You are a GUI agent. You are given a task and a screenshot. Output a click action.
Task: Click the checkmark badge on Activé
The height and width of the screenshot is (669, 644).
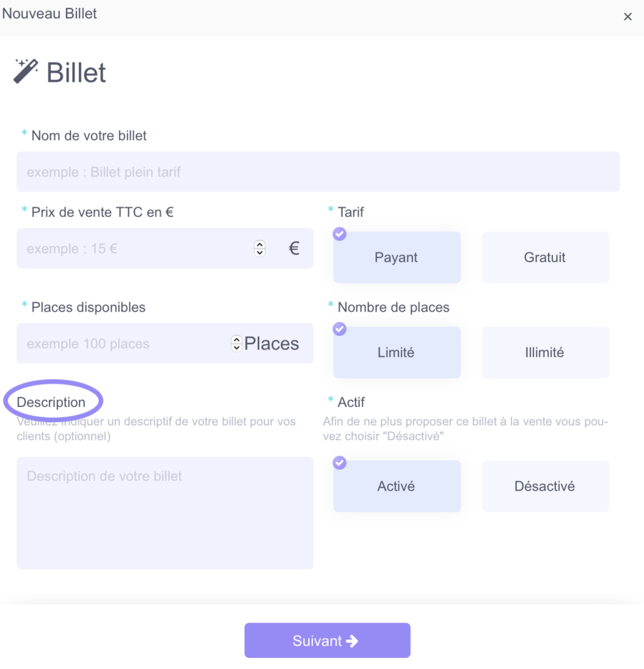coord(340,463)
